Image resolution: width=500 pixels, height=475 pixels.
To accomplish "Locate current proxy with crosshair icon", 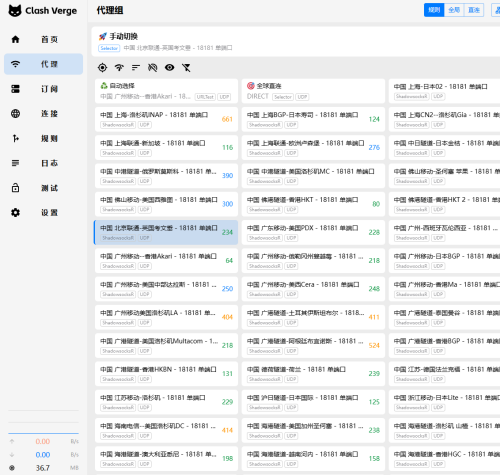I will 102,68.
